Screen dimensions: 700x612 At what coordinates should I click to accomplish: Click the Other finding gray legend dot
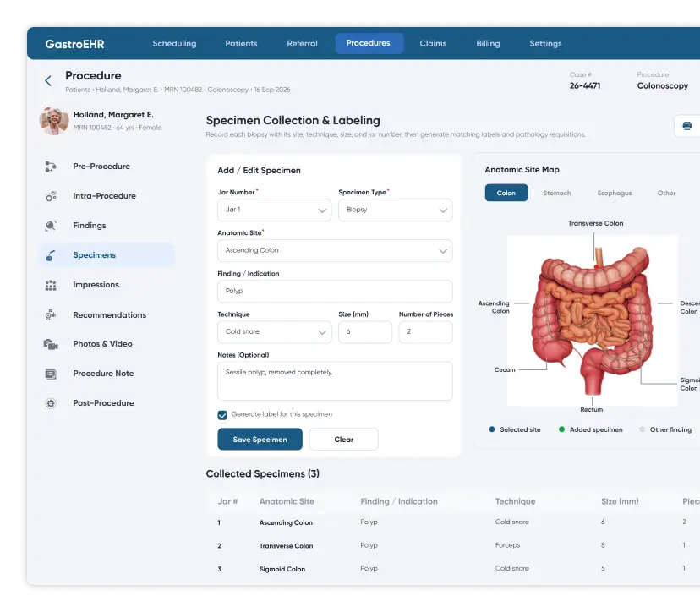642,429
